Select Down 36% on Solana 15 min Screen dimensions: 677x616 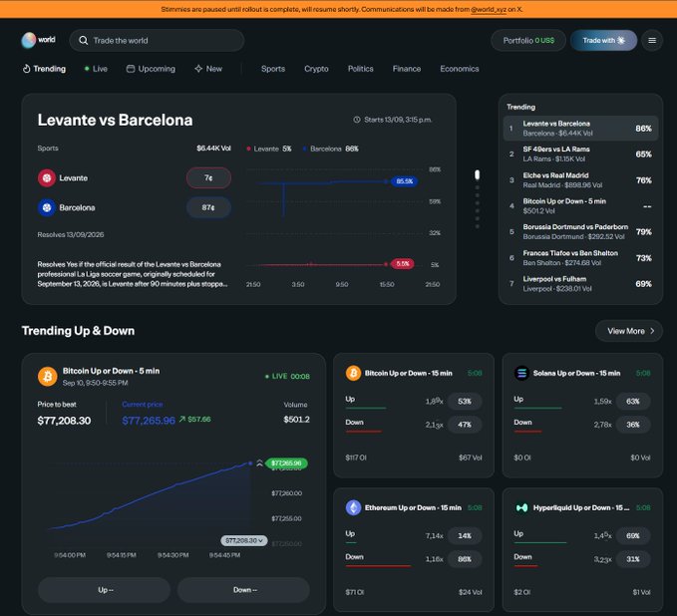633,425
